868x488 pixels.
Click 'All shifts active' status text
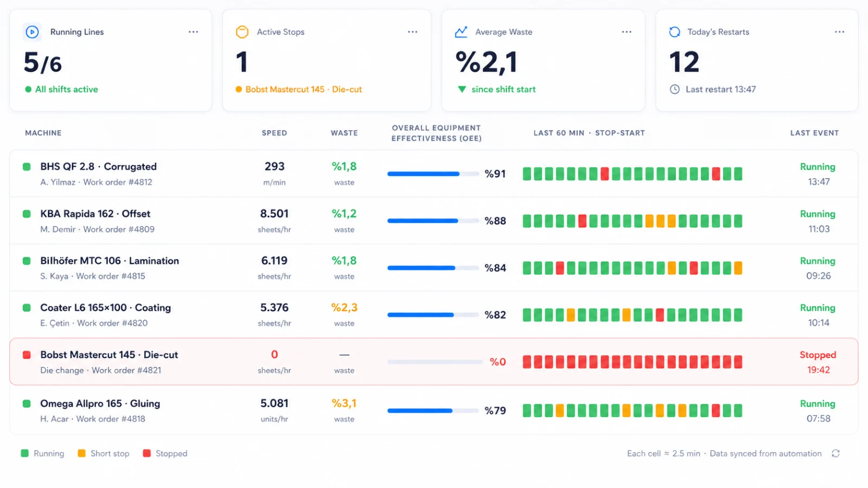coord(67,89)
